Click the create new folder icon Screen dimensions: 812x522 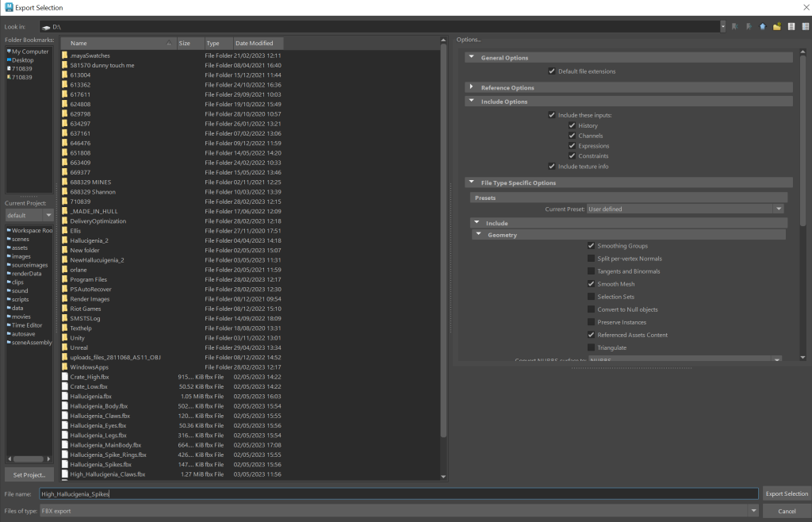(x=777, y=26)
